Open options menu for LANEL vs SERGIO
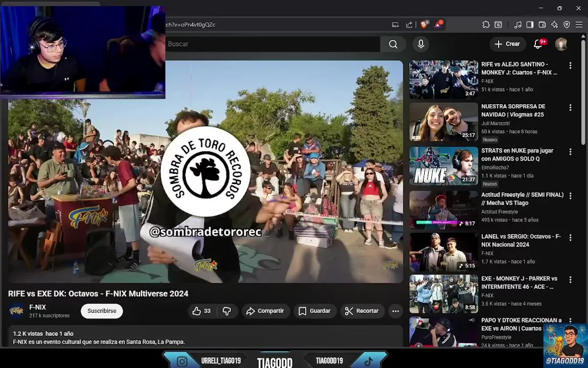 tap(570, 238)
